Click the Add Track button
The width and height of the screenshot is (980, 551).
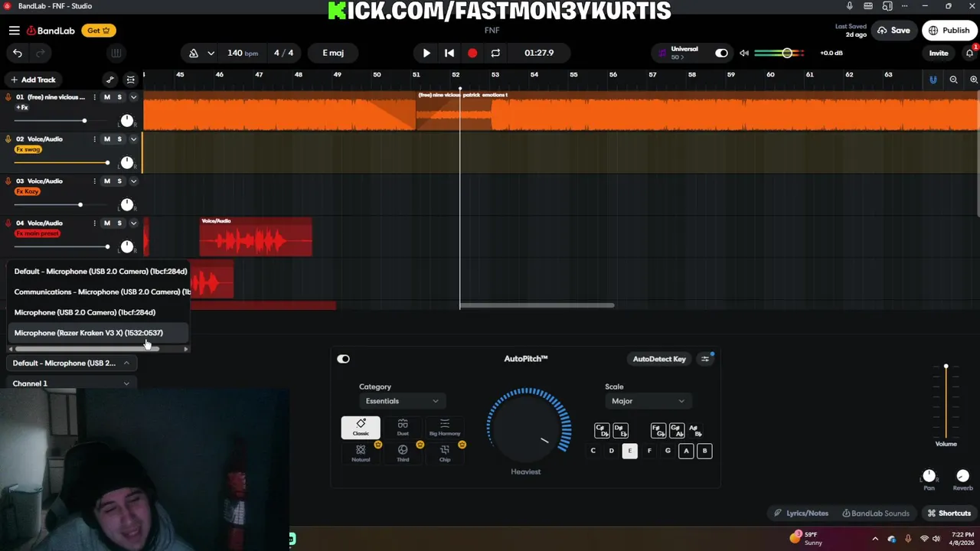(x=33, y=80)
